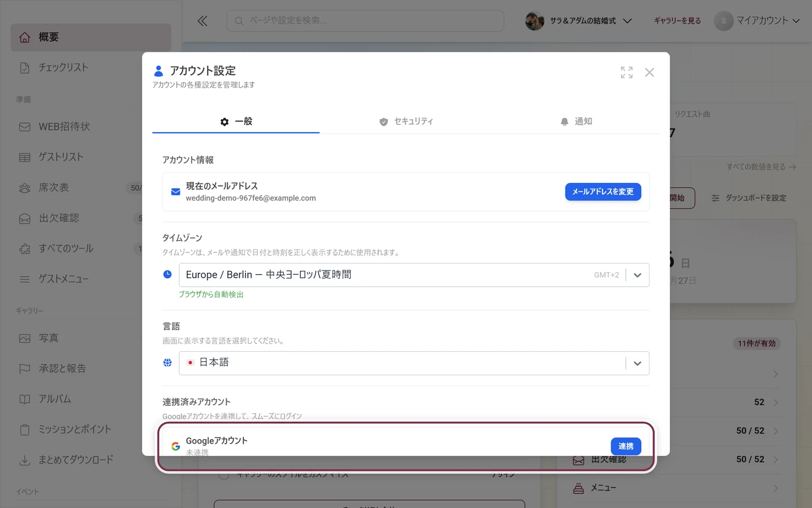Click the 11件が有効 badge
812x508 pixels.
point(757,344)
